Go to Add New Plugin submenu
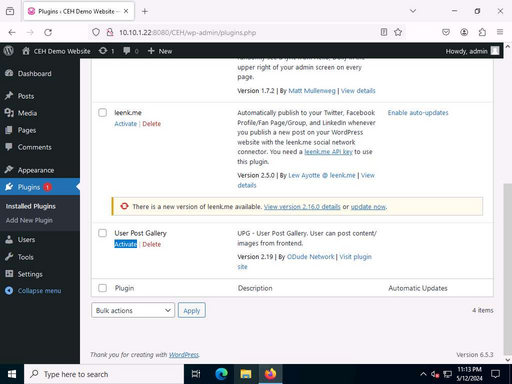 coord(29,220)
